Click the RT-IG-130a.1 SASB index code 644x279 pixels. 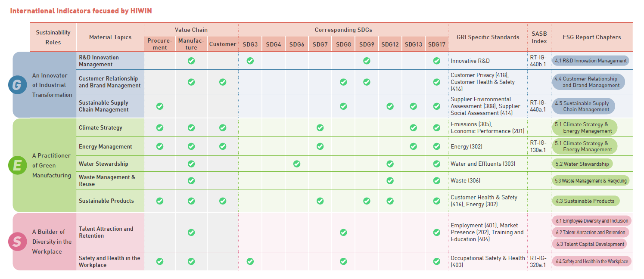pyautogui.click(x=538, y=146)
